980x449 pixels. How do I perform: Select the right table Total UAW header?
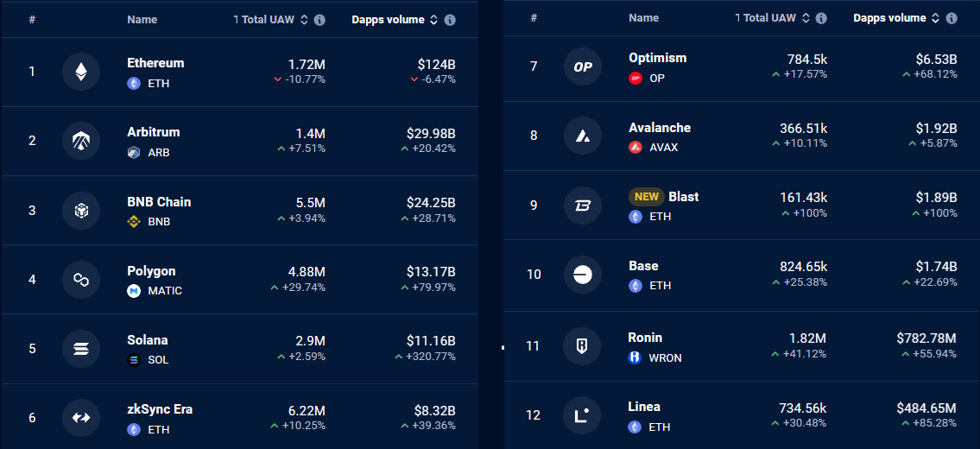pyautogui.click(x=765, y=18)
